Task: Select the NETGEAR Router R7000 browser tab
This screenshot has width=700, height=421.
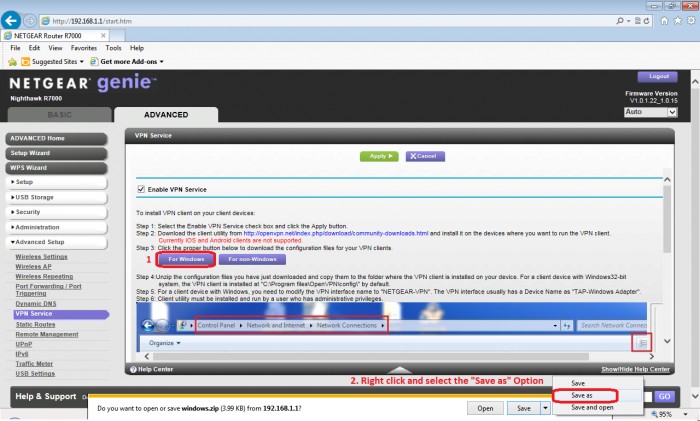Action: [54, 35]
